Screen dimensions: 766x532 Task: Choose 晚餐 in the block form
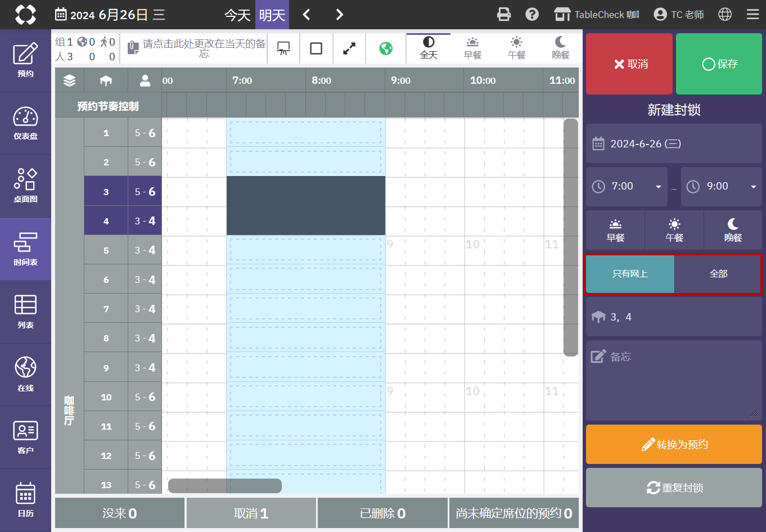(733, 230)
